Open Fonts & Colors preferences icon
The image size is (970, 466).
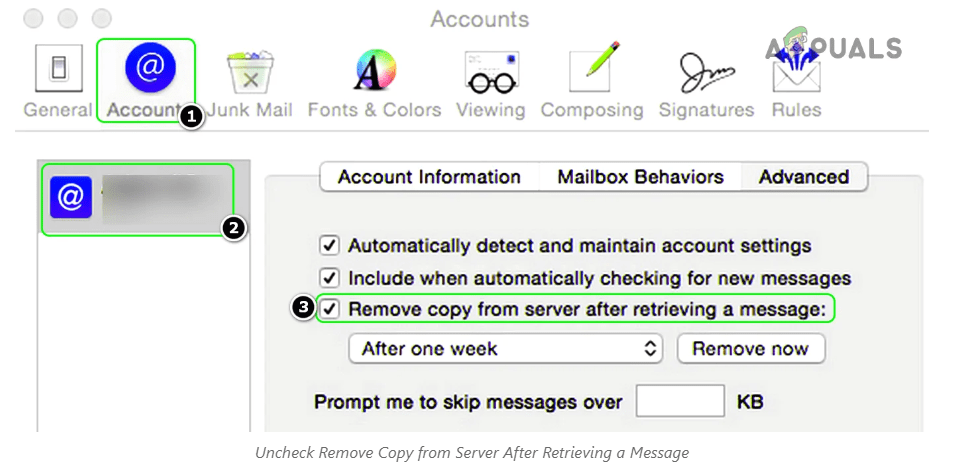point(375,69)
